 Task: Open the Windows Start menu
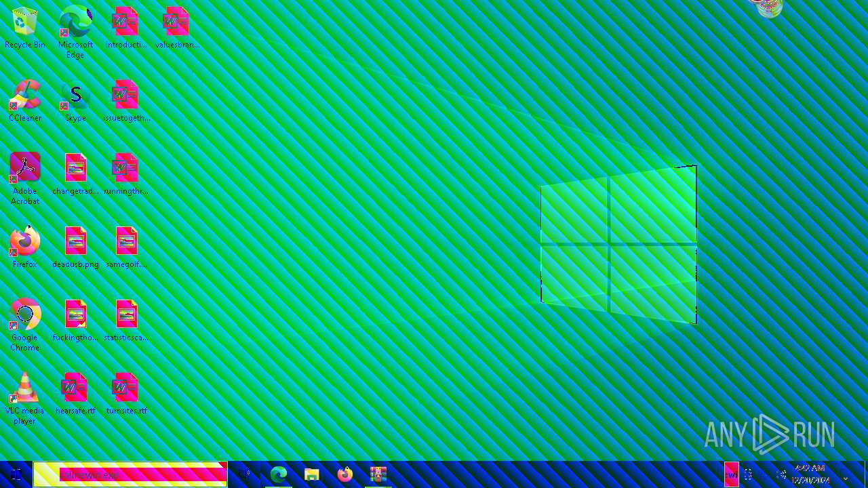pos(16,474)
